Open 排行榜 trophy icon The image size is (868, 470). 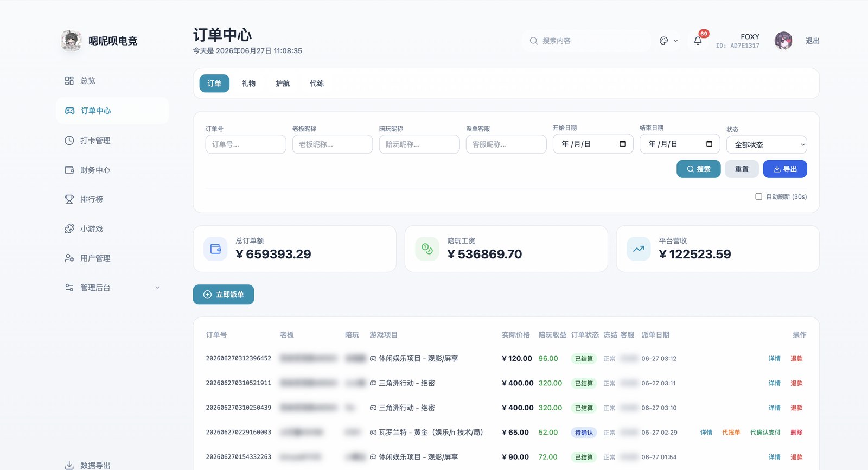(x=69, y=199)
